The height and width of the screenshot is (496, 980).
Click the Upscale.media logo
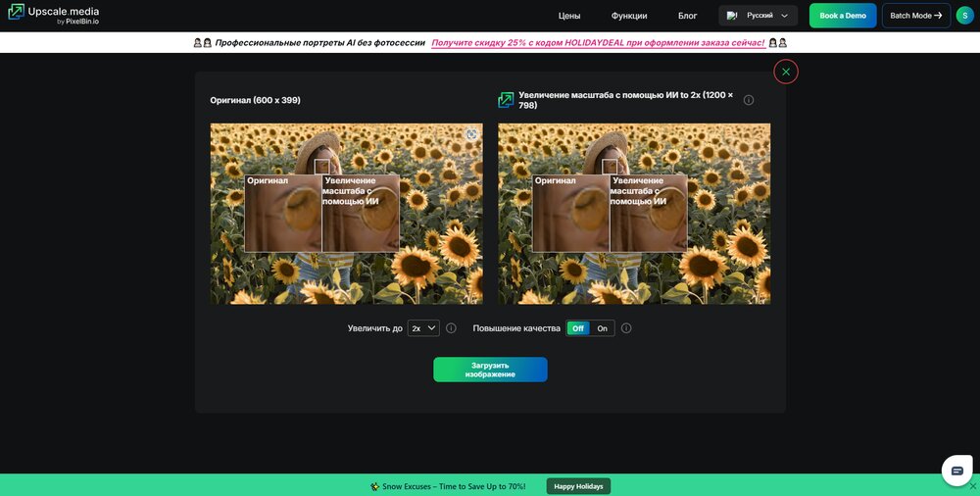coord(54,15)
